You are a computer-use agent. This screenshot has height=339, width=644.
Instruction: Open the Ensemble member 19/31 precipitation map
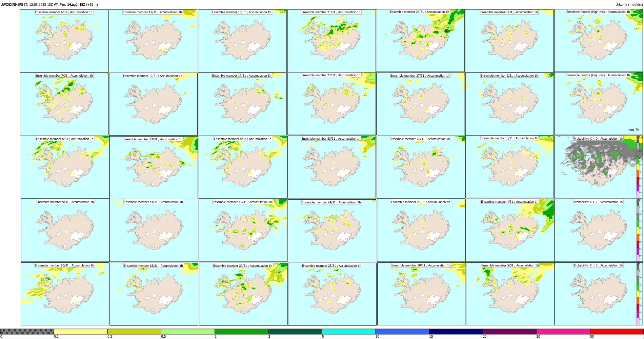243,230
